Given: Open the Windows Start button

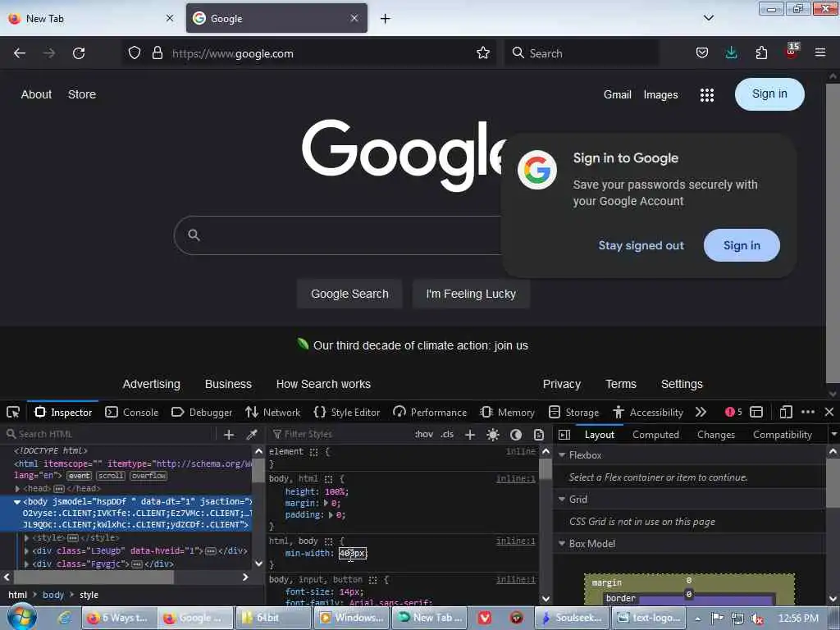Looking at the screenshot, I should [22, 617].
